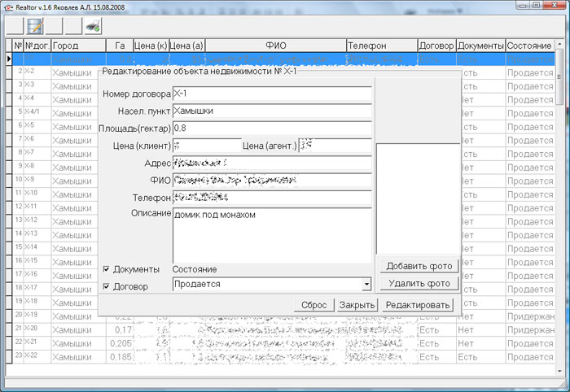Click the Цена (к) column header

151,46
